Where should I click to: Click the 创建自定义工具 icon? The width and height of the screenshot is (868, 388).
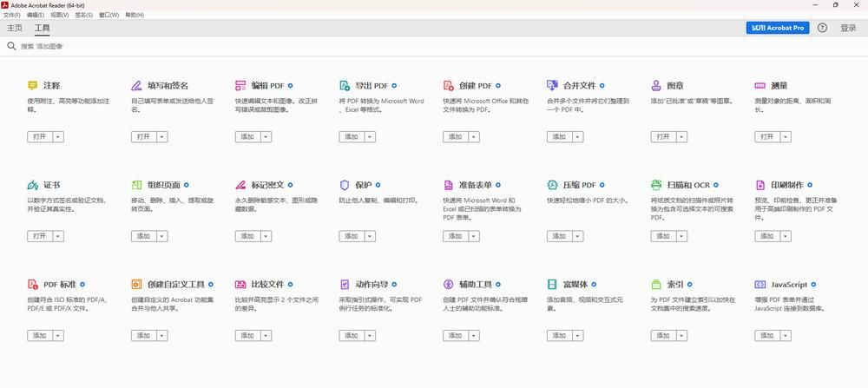pyautogui.click(x=136, y=285)
